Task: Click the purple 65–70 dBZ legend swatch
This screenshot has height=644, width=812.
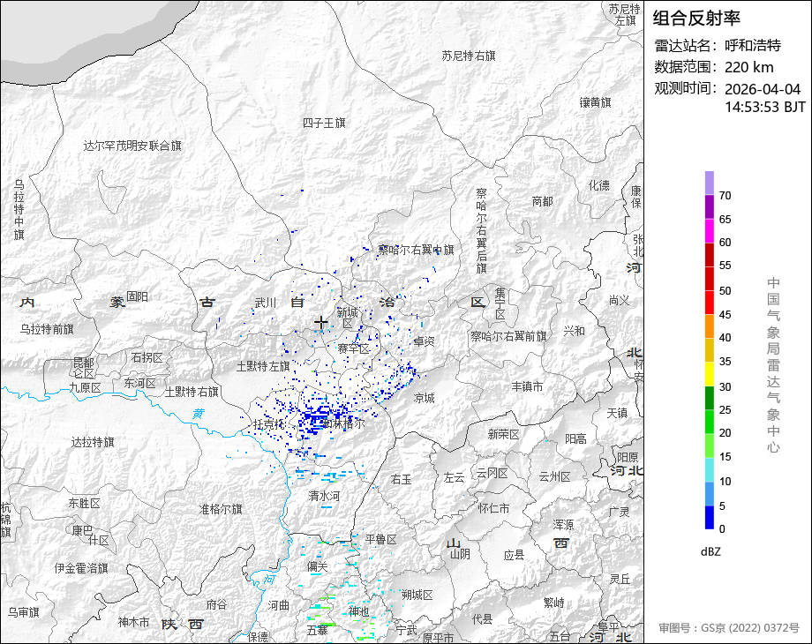Action: click(x=709, y=207)
